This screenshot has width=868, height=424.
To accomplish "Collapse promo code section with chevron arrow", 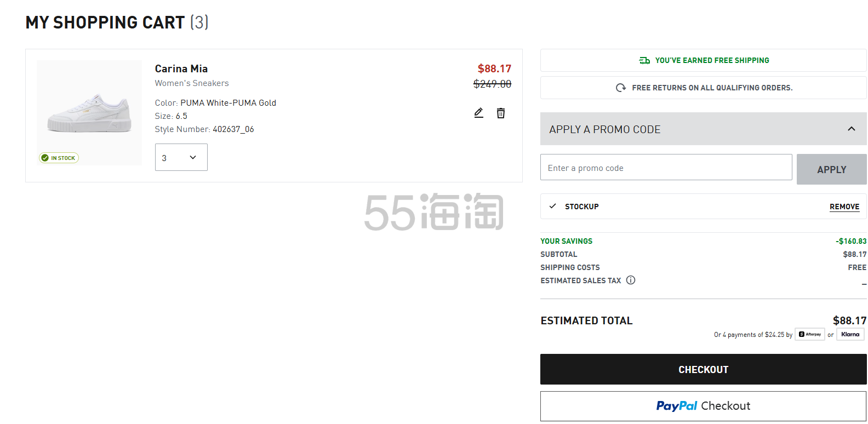I will 851,129.
